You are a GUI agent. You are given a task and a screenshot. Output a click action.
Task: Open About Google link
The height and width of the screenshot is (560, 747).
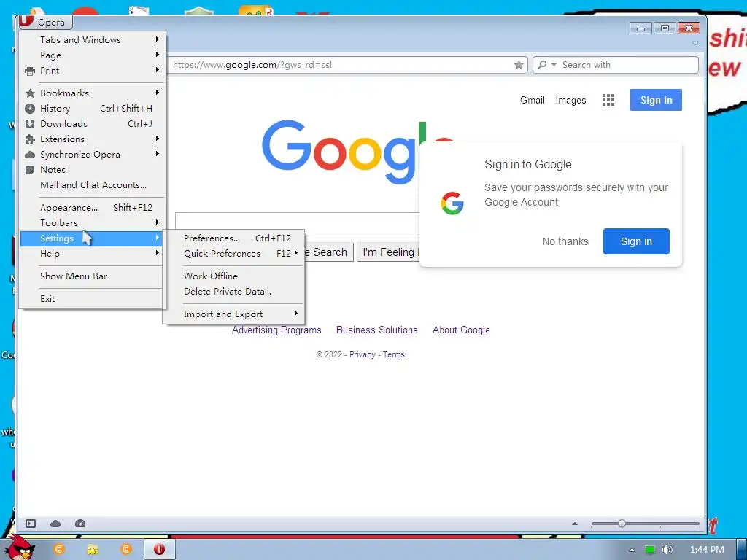pos(461,330)
